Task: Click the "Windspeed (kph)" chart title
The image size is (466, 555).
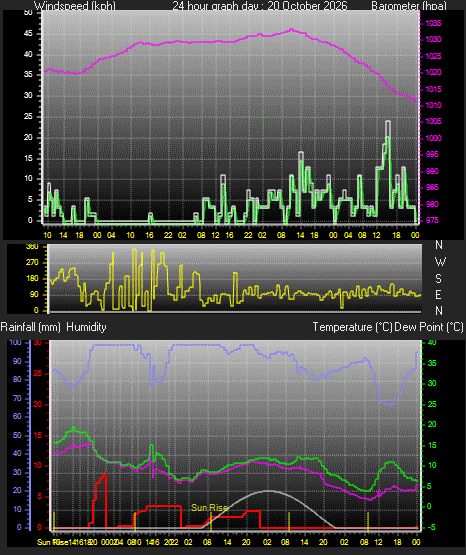Action: 75,6
